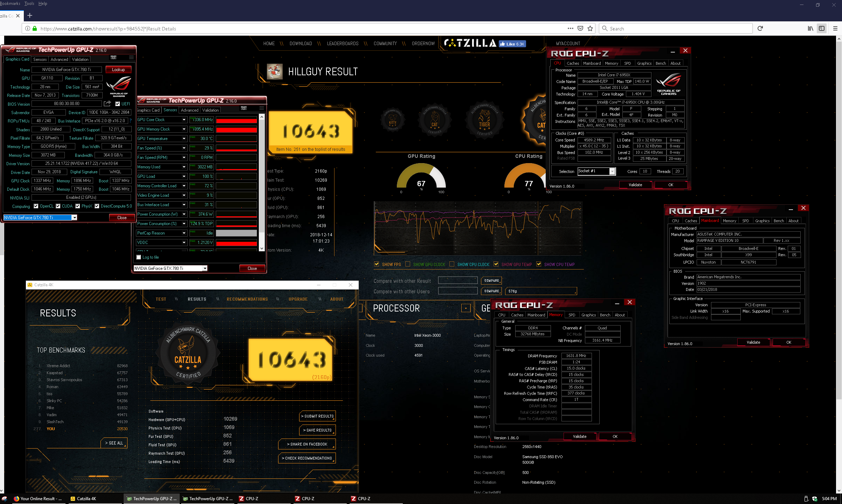
Task: Click the Compare with other Users input field
Action: (x=458, y=291)
